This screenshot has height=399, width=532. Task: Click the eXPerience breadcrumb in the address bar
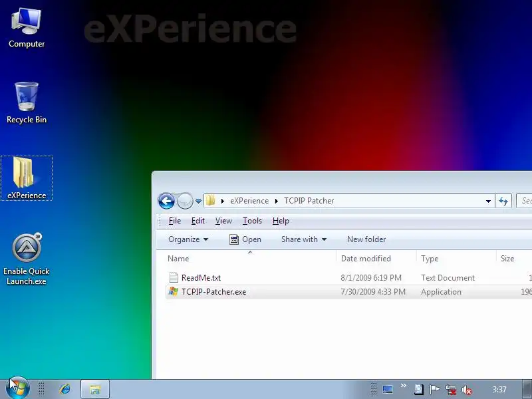pyautogui.click(x=249, y=201)
